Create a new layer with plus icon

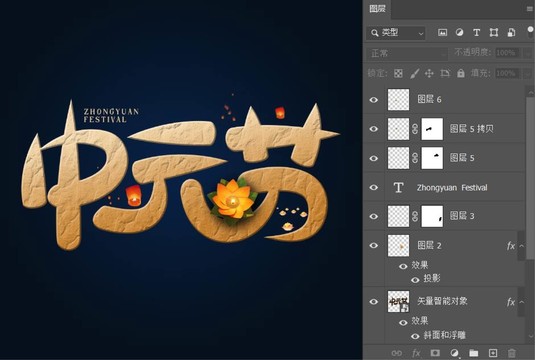click(x=493, y=352)
